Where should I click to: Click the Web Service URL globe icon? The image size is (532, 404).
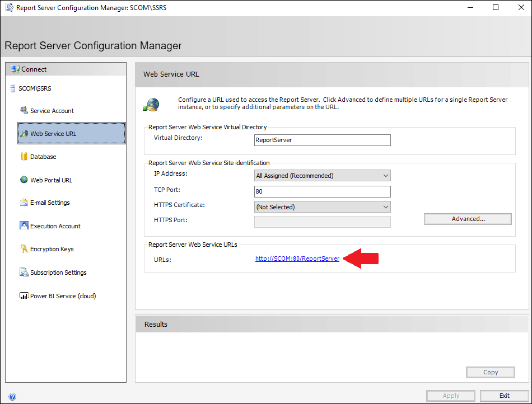pyautogui.click(x=24, y=134)
